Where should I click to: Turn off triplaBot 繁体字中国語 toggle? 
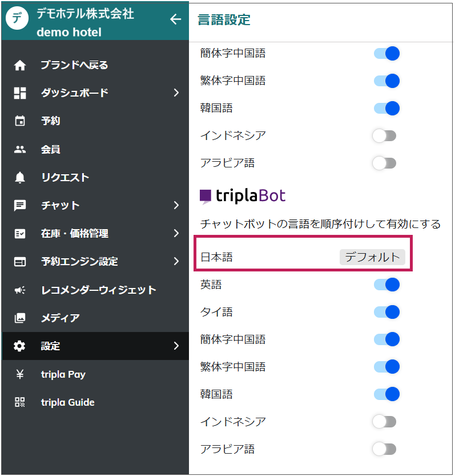tap(386, 367)
